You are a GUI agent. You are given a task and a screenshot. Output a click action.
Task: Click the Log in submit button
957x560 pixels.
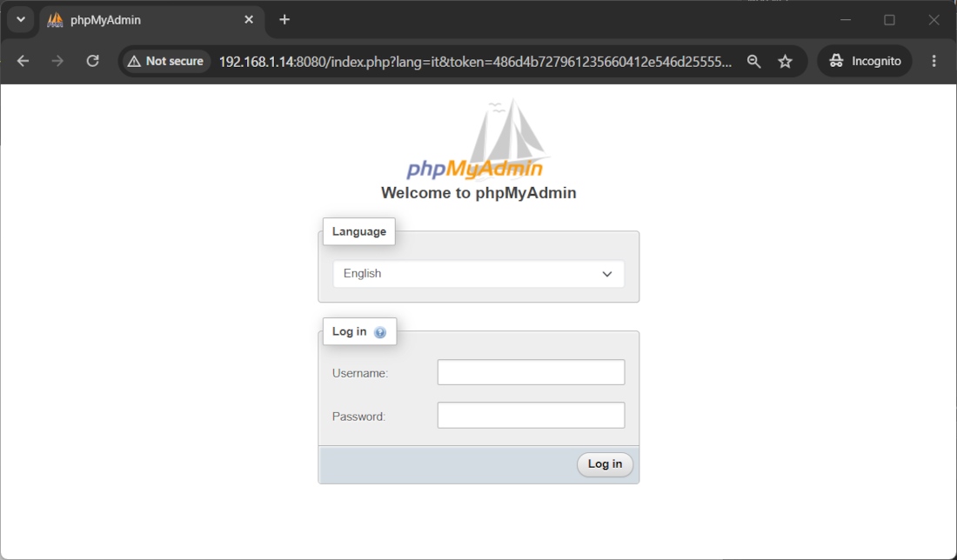605,464
